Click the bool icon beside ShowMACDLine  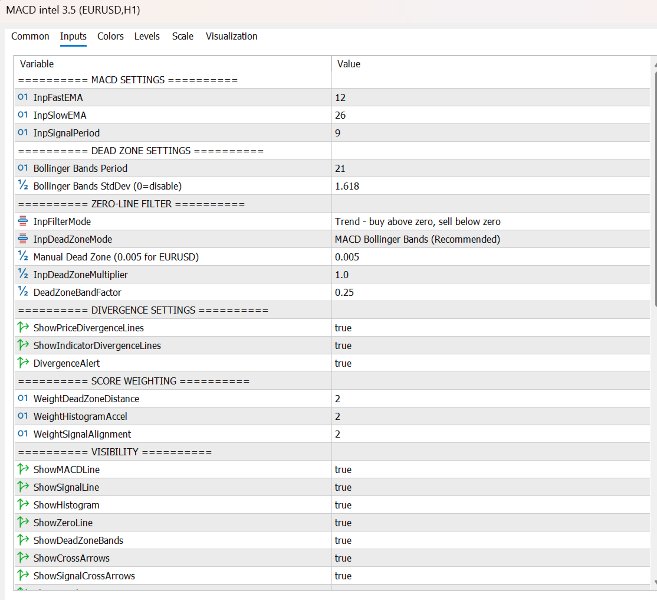[23, 469]
